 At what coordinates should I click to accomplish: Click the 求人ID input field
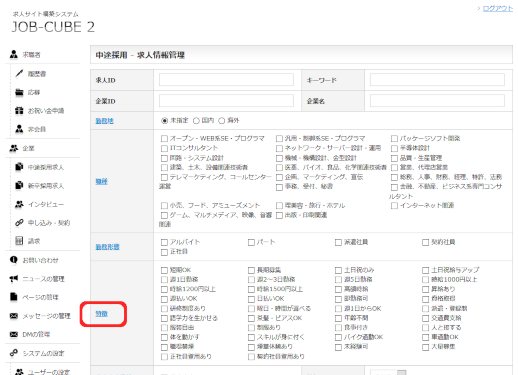(226, 80)
